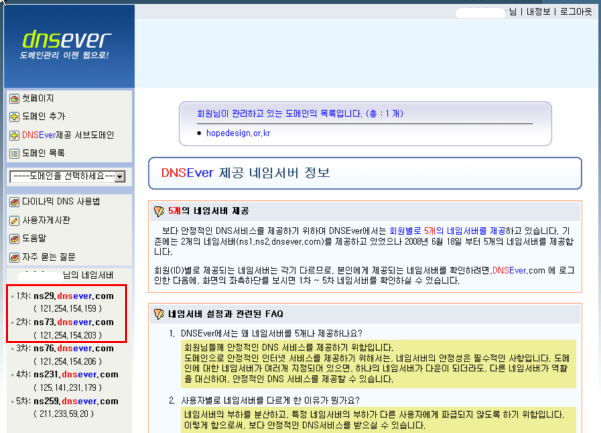
Task: Click the shield icon beside 네임서버 설정 FAQ heading
Action: pyautogui.click(x=159, y=314)
